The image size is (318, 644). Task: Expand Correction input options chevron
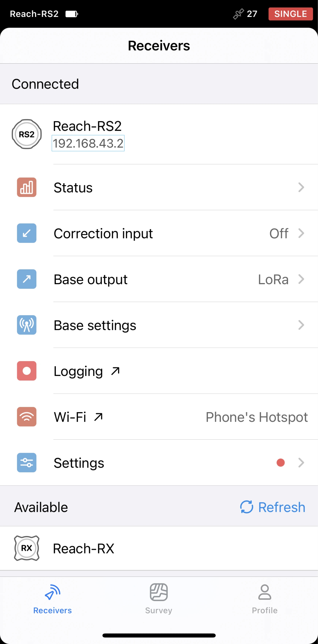point(301,233)
